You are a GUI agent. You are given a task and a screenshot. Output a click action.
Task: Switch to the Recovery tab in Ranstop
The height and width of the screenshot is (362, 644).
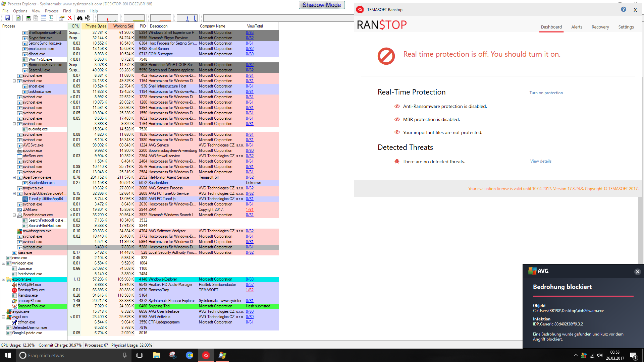tap(600, 27)
